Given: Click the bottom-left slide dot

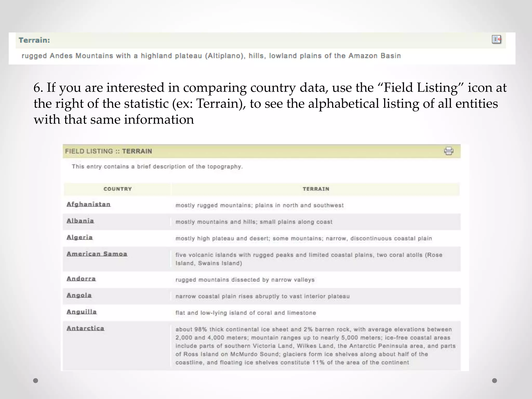Looking at the screenshot, I should click(x=36, y=381).
